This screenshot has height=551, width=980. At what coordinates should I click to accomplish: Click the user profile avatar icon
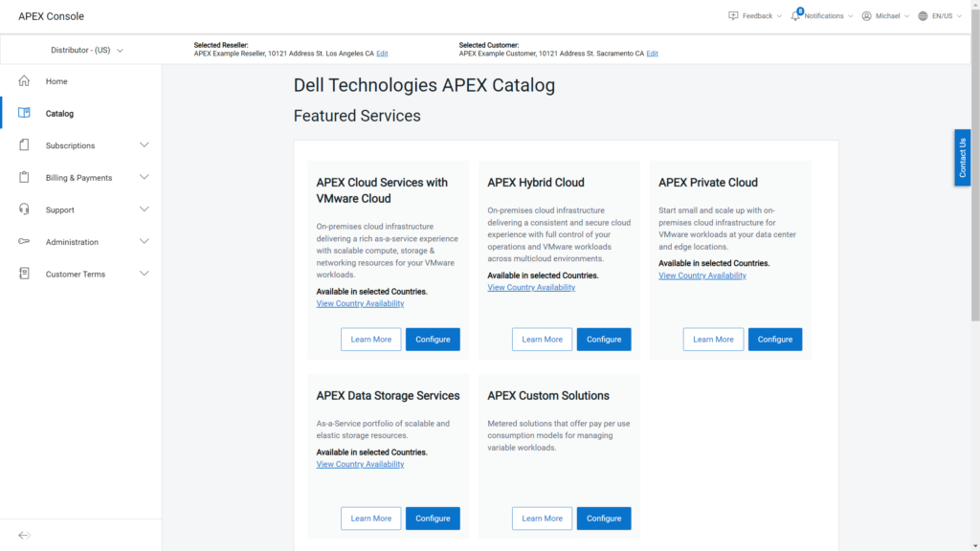(866, 15)
